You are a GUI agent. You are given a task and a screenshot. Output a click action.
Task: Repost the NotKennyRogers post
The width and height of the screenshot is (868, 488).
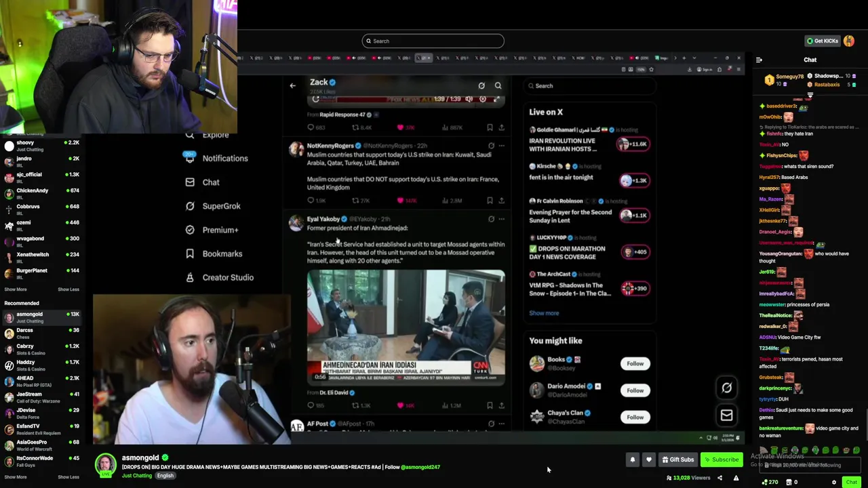[355, 201]
